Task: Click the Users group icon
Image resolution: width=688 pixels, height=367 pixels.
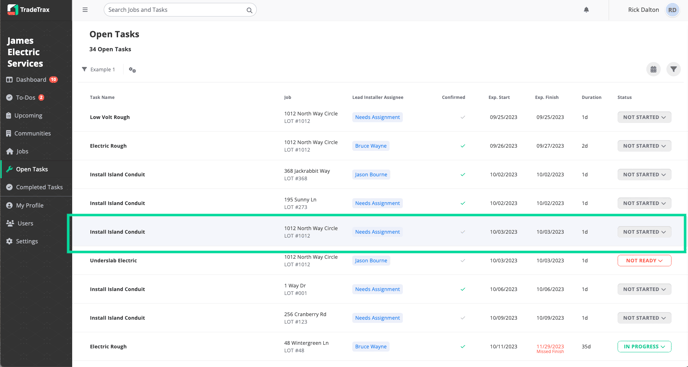Action: coord(10,223)
